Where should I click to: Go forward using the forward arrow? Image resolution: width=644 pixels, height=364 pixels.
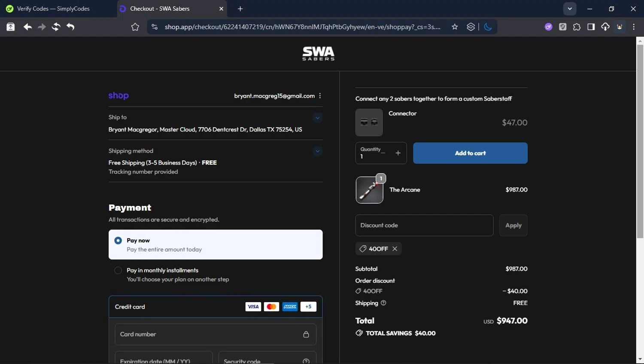[x=42, y=27]
